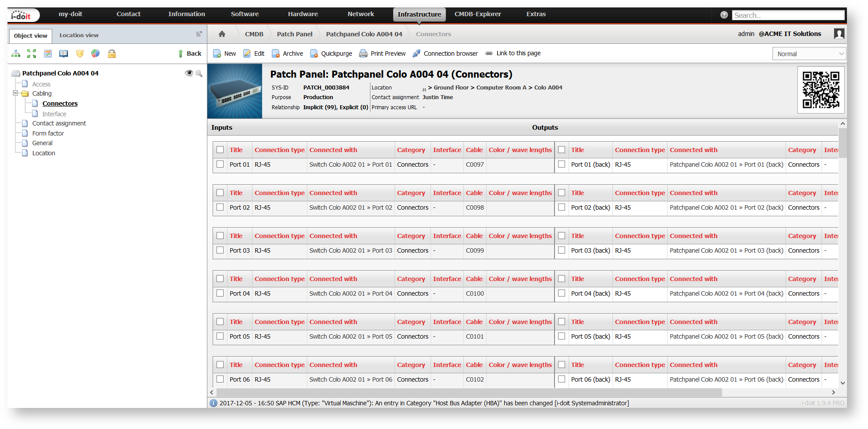
Task: Open Form factor in the tree
Action: point(48,133)
